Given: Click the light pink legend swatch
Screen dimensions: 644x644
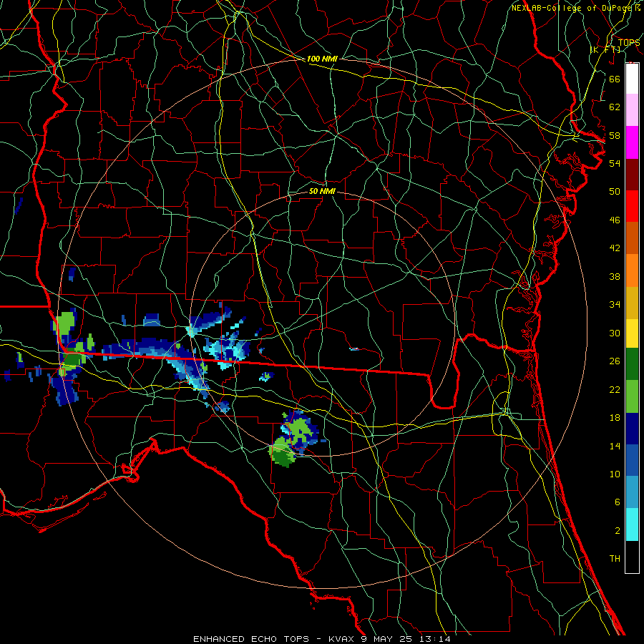Looking at the screenshot, I should (x=632, y=110).
